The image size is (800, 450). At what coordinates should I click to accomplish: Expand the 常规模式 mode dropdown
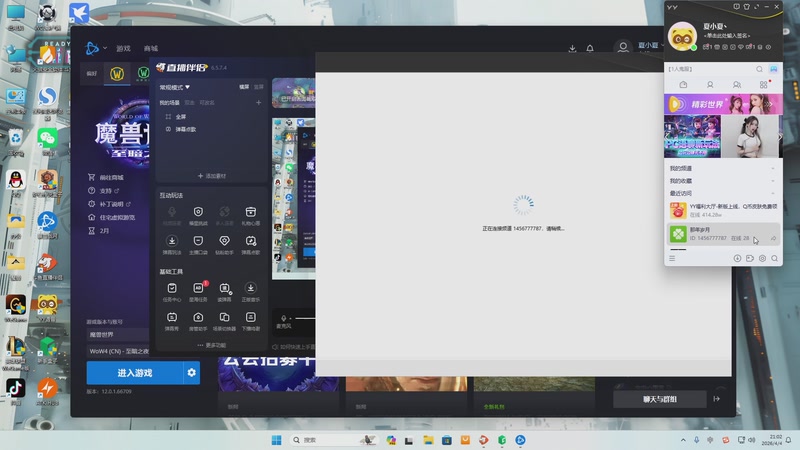click(174, 87)
